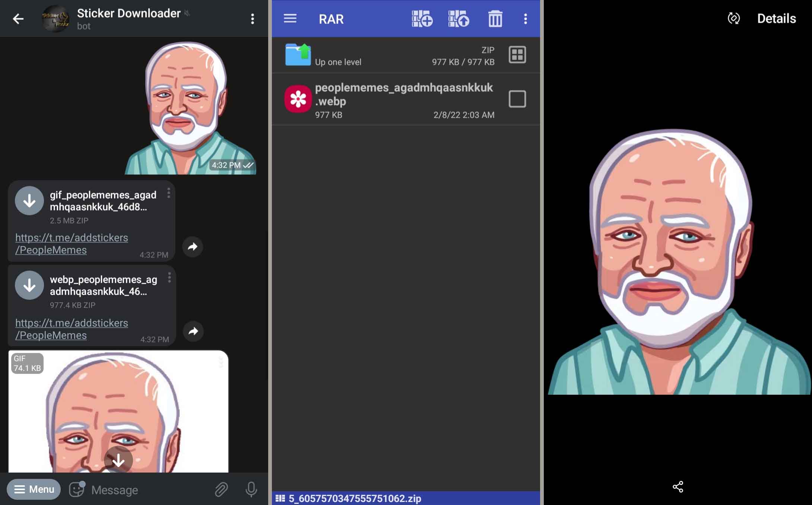The height and width of the screenshot is (505, 812).
Task: Open options for webp_peoplememes file message
Action: [169, 277]
